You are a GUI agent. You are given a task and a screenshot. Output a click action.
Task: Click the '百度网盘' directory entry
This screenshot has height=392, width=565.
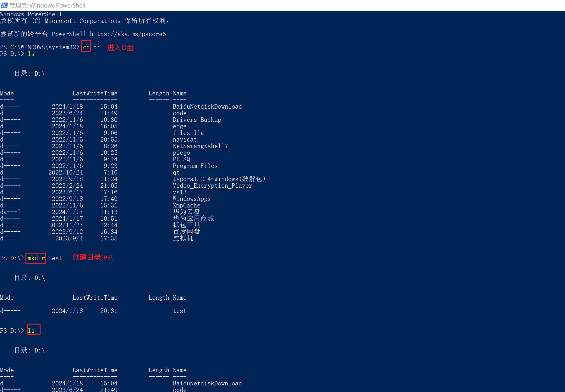pos(187,232)
